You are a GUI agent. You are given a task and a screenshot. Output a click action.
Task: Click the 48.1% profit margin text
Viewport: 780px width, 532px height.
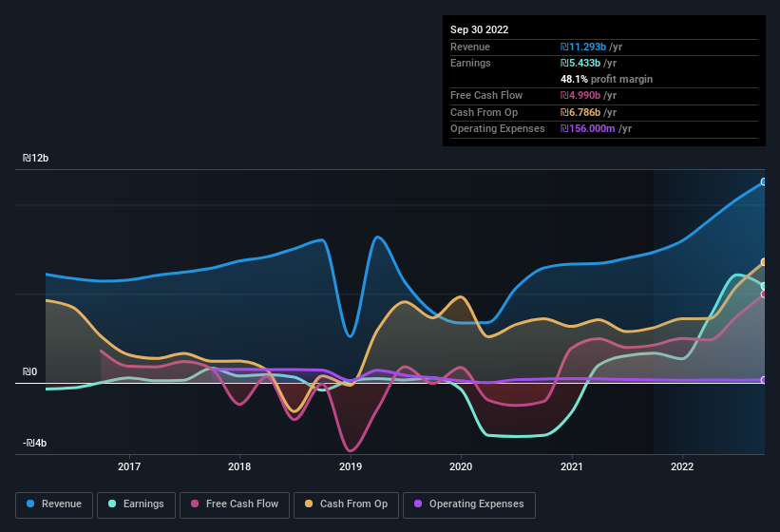point(606,79)
